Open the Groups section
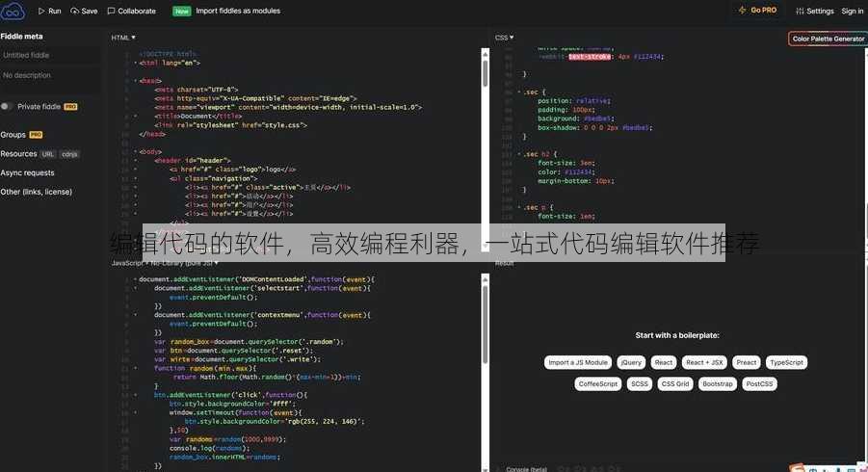Viewport: 868px width, 472px height. click(x=13, y=135)
